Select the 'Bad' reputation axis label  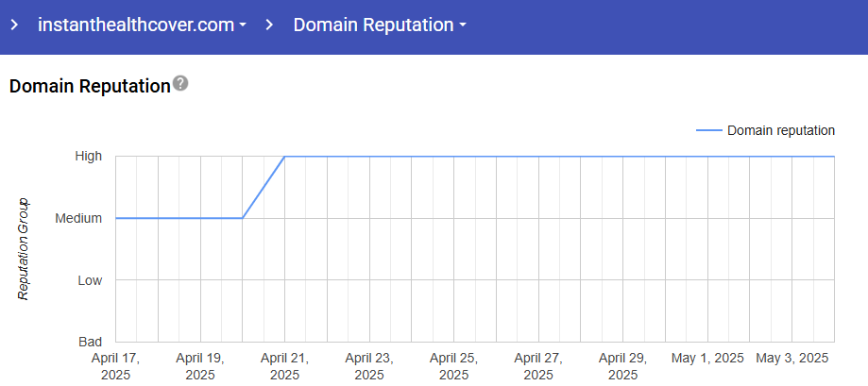90,342
